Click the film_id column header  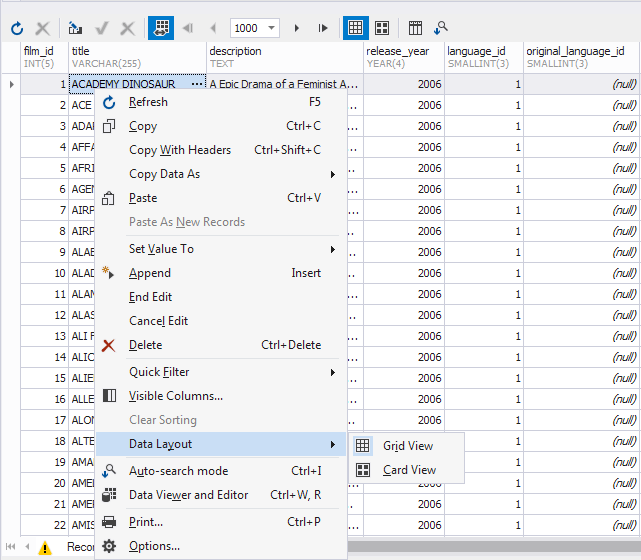(x=45, y=57)
